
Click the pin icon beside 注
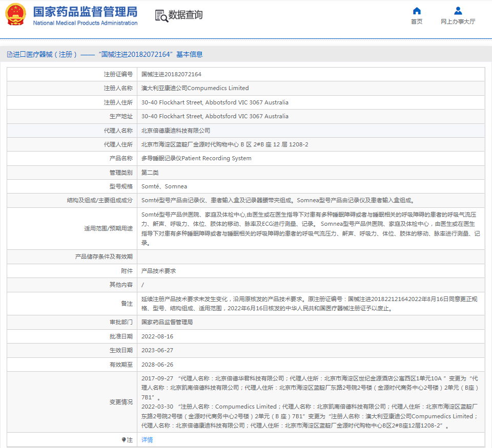pos(124,440)
